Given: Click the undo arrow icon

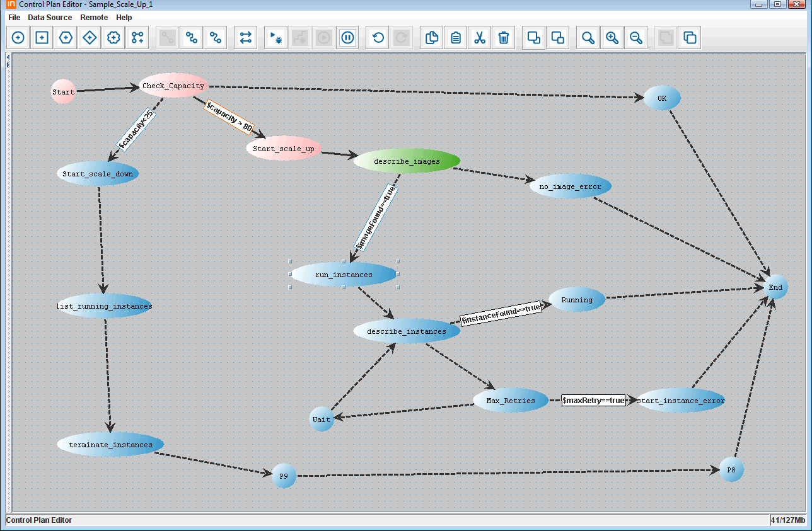Looking at the screenshot, I should (378, 38).
